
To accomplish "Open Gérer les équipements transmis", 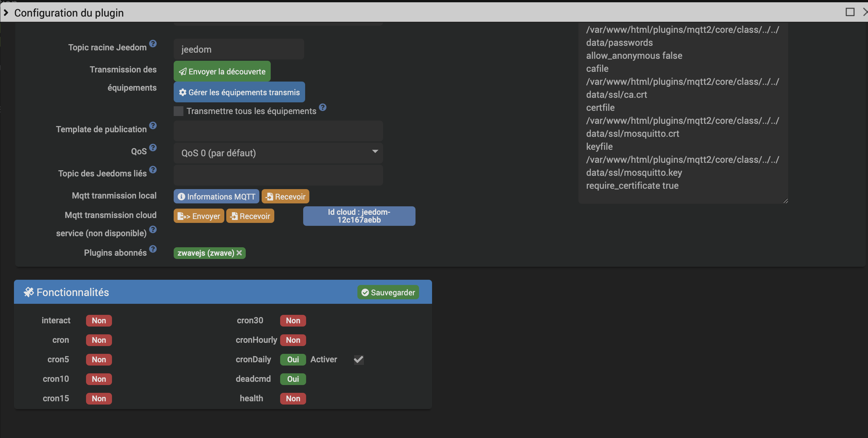I will coord(239,92).
